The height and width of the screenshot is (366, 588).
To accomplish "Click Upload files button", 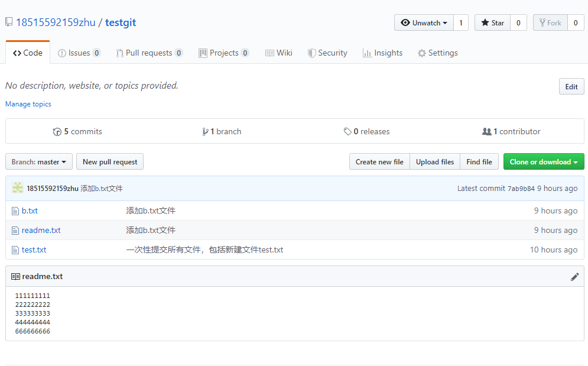I will click(x=435, y=162).
